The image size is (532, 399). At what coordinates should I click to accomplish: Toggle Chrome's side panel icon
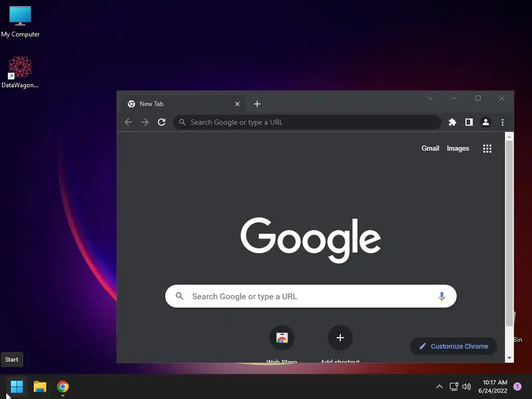(x=469, y=122)
